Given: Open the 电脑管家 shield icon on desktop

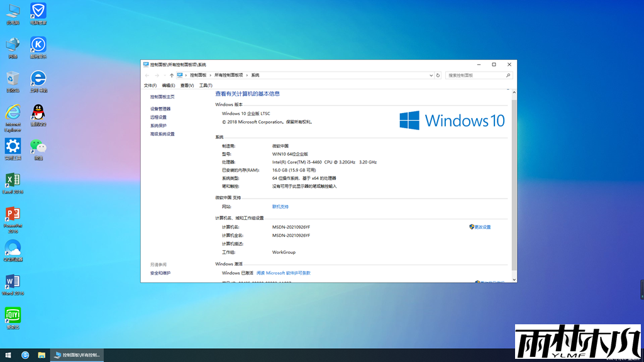Looking at the screenshot, I should (x=38, y=14).
